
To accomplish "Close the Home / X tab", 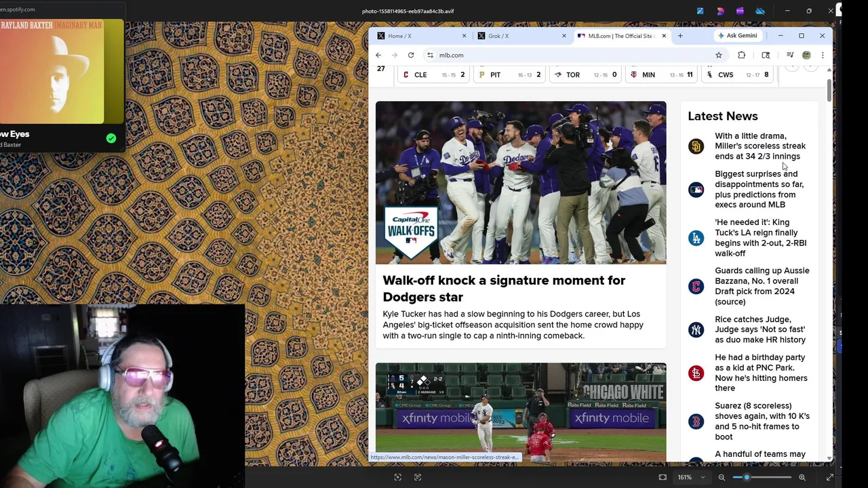I will pos(465,36).
